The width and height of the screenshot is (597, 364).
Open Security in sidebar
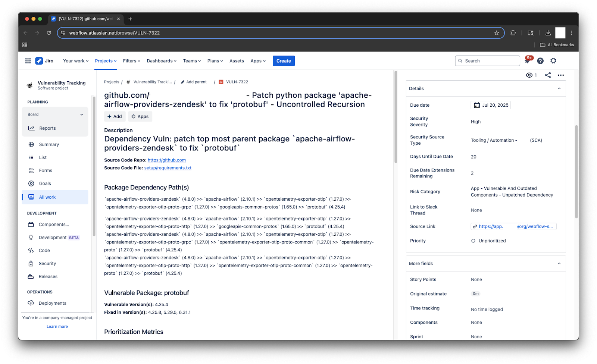tap(55, 264)
